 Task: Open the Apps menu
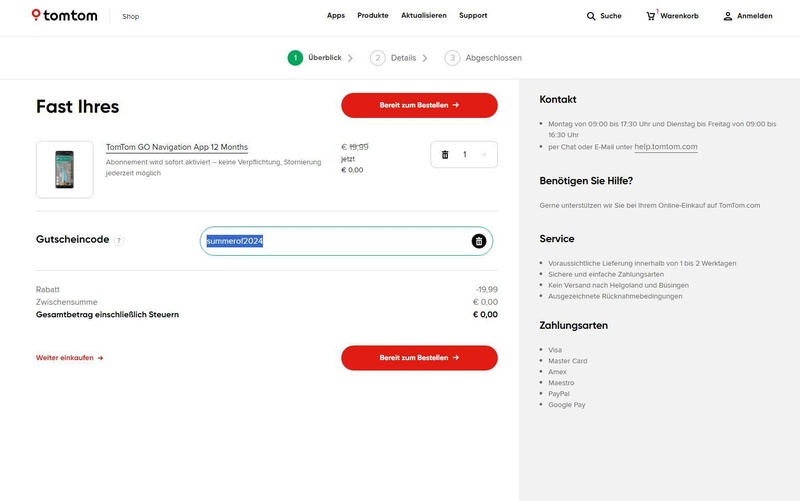336,16
